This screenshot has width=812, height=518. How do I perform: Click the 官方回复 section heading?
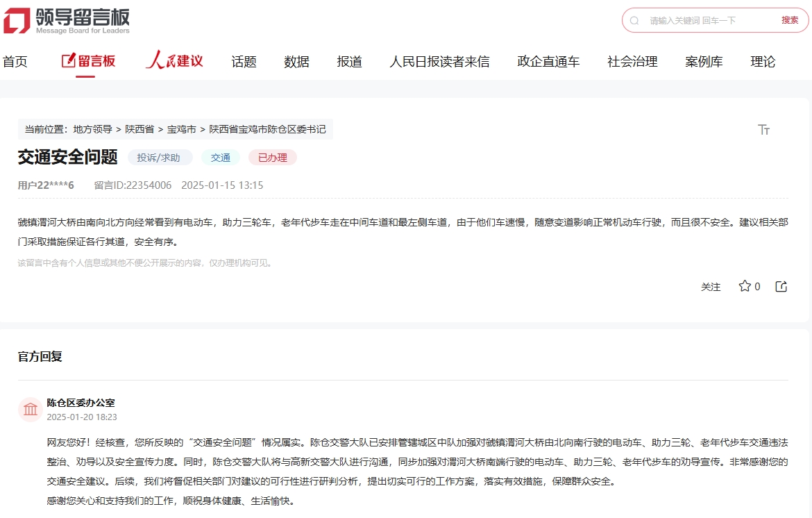click(40, 356)
